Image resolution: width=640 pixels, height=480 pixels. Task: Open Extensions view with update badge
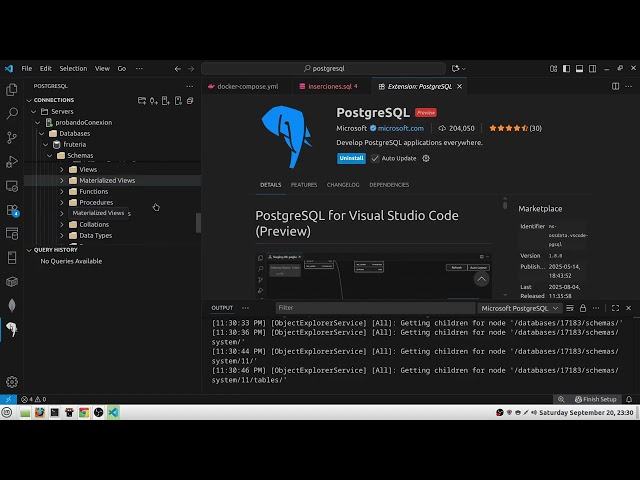click(12, 210)
